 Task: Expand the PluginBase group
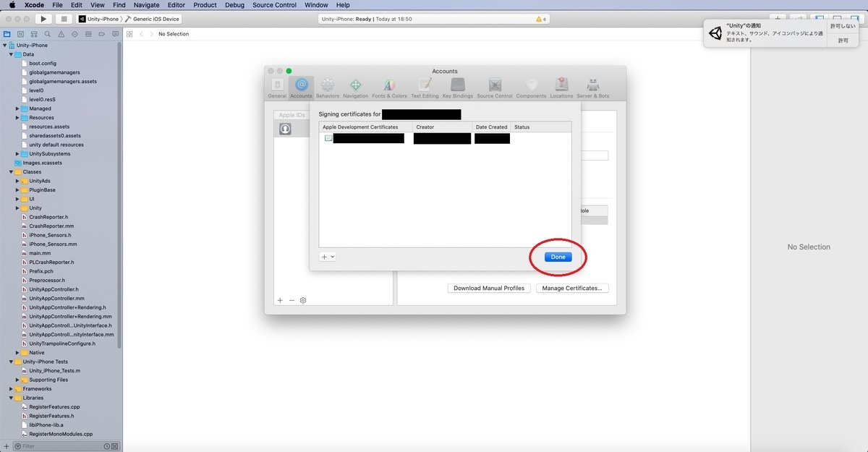17,189
